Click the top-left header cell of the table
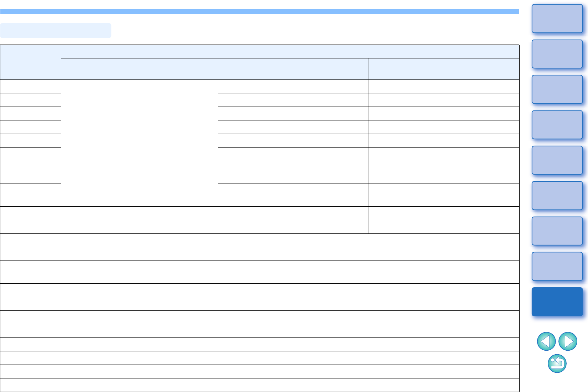This screenshot has height=392, width=588. click(31, 62)
